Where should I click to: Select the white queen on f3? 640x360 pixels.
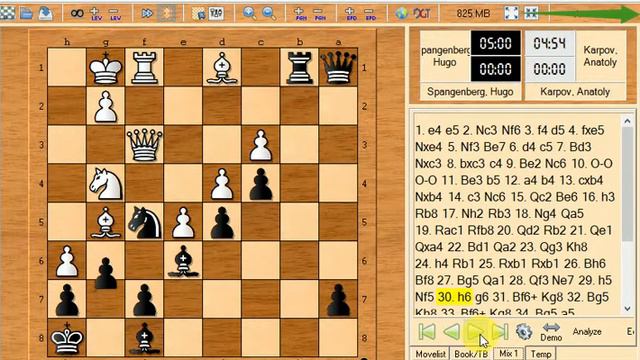pyautogui.click(x=144, y=144)
